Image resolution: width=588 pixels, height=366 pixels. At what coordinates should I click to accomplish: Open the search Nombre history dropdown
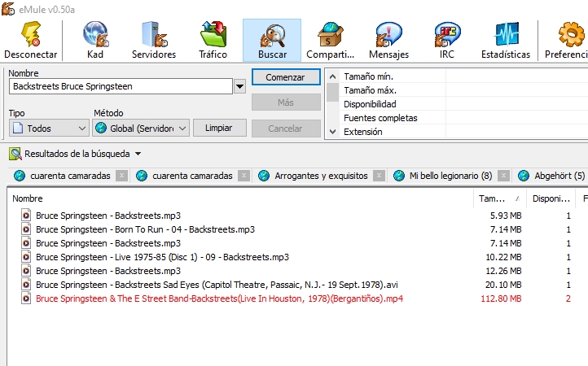point(239,86)
